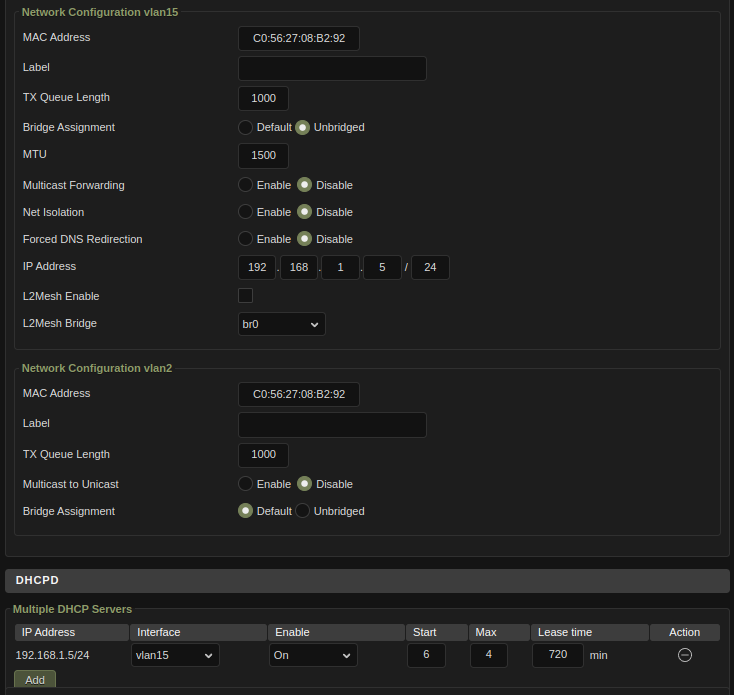The image size is (734, 695).
Task: Click the vlan15 MTU field
Action: click(x=263, y=156)
